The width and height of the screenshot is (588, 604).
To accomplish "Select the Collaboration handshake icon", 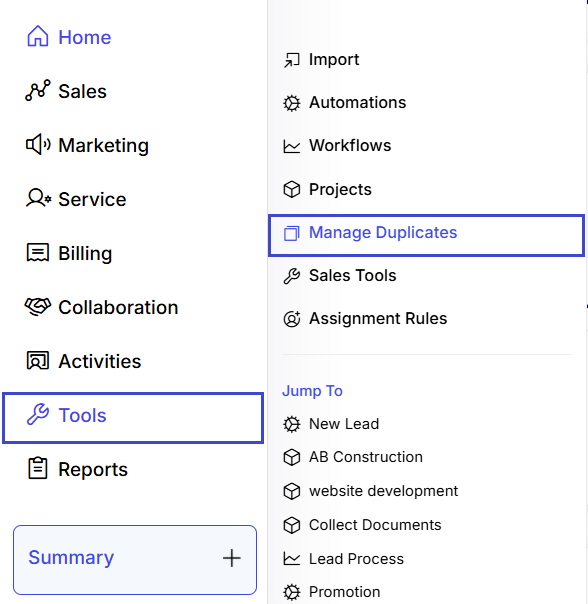I will 38,307.
